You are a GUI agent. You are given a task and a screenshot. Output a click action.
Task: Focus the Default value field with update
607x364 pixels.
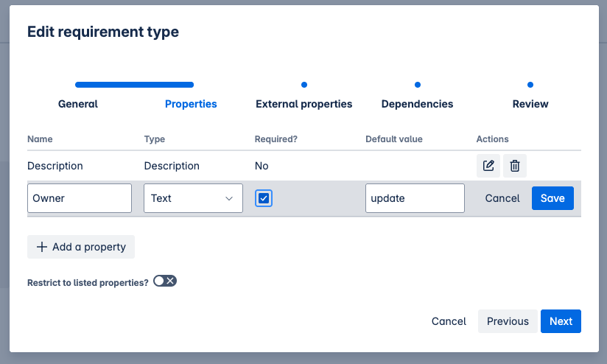pyautogui.click(x=415, y=198)
